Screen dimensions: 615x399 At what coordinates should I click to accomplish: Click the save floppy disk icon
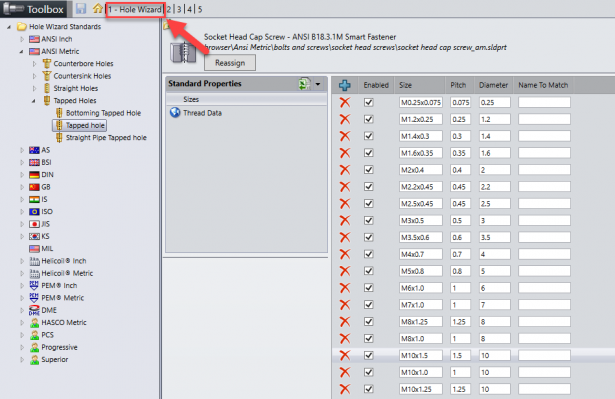pos(81,9)
